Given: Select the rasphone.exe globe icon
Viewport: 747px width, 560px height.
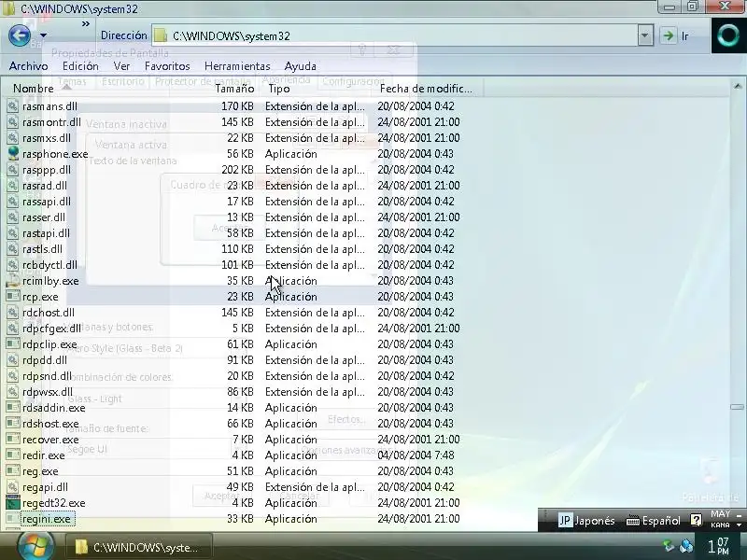Looking at the screenshot, I should [x=13, y=154].
